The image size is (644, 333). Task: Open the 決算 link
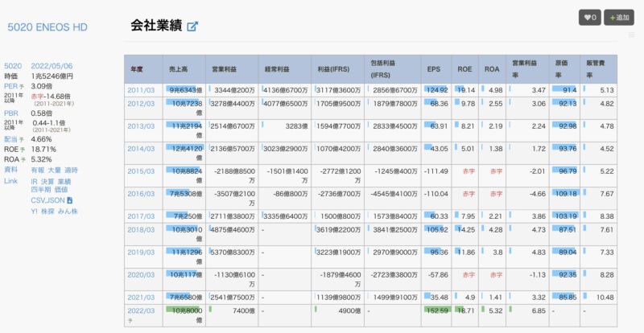(x=47, y=182)
